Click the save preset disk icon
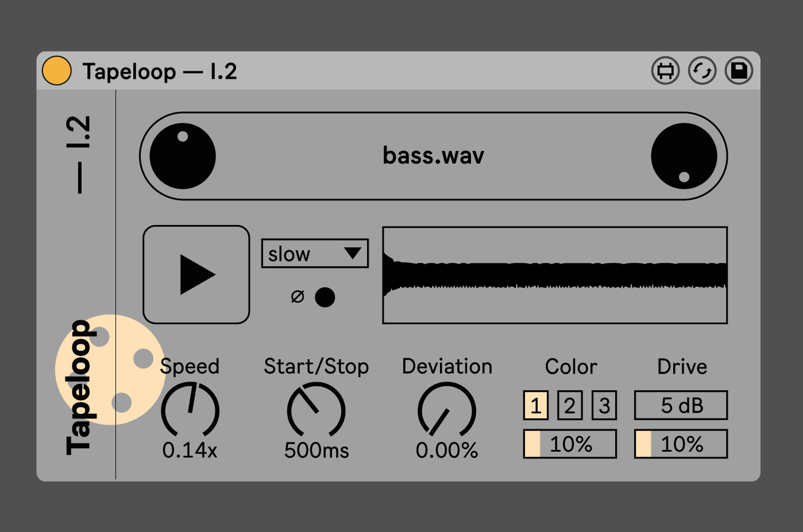Viewport: 803px width, 532px height. click(739, 71)
